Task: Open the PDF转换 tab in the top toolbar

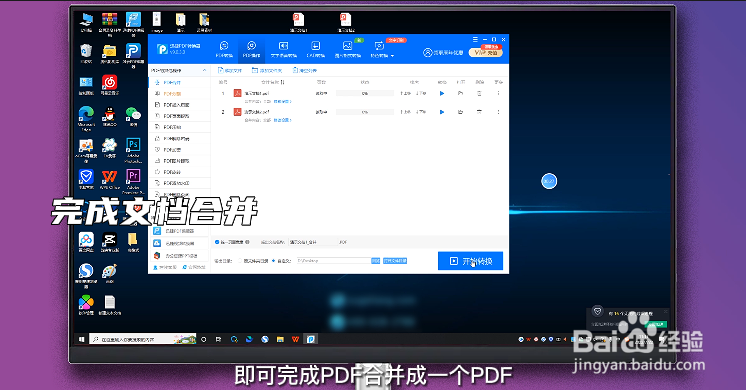Action: pyautogui.click(x=224, y=49)
